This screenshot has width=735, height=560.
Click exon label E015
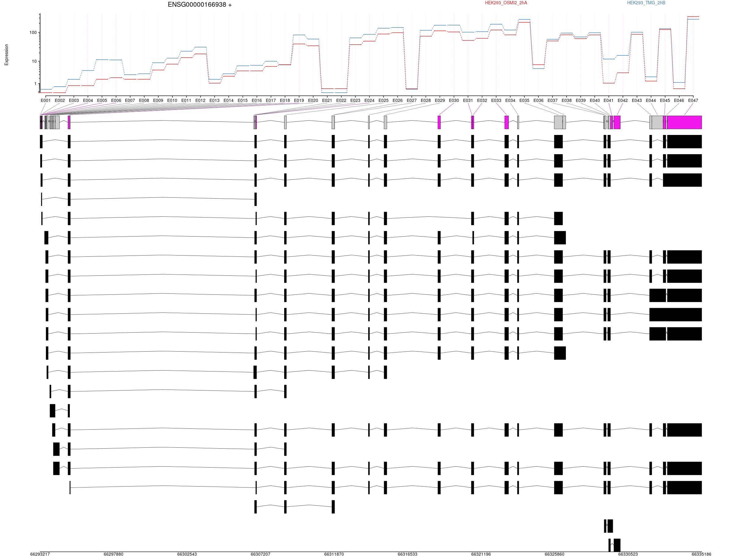point(243,100)
